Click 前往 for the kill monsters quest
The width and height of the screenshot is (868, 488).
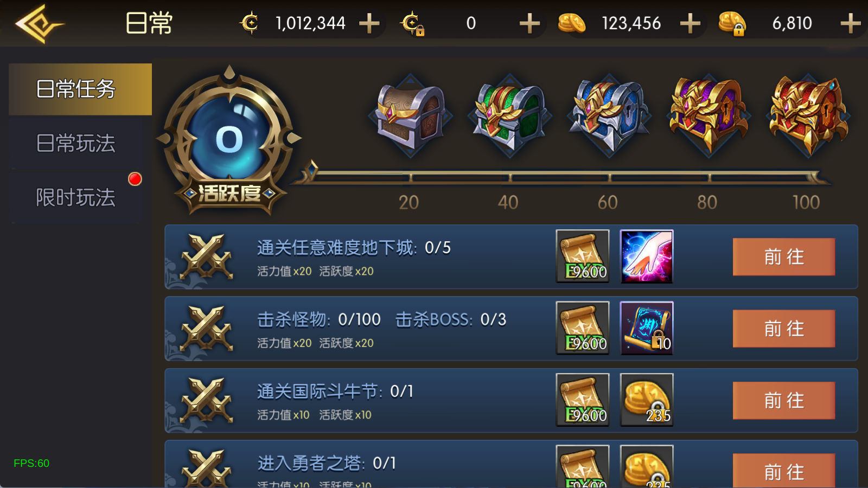click(784, 328)
